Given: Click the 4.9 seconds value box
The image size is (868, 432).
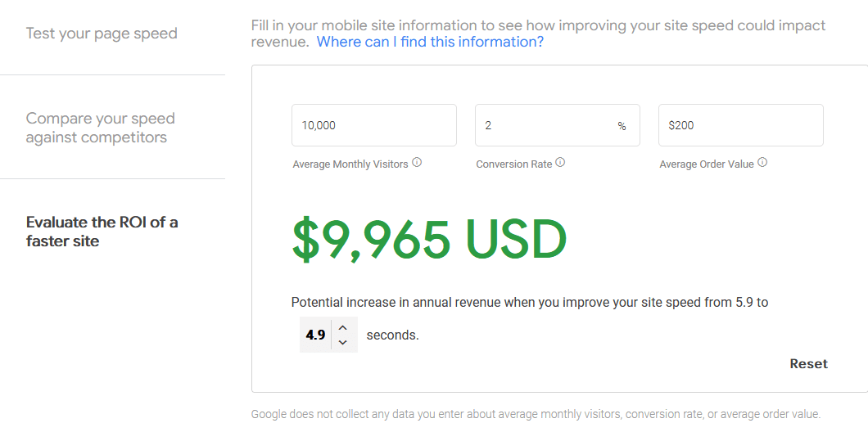Looking at the screenshot, I should 315,335.
